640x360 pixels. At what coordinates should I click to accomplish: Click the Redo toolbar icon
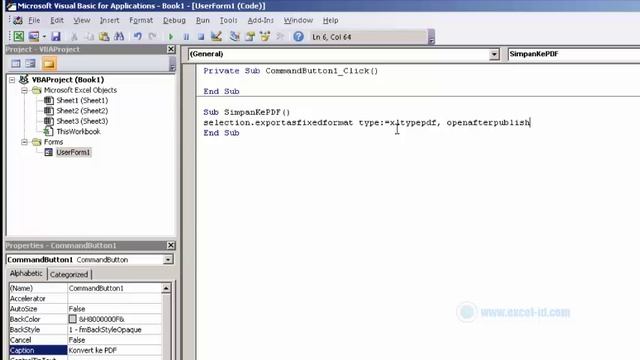tap(152, 36)
